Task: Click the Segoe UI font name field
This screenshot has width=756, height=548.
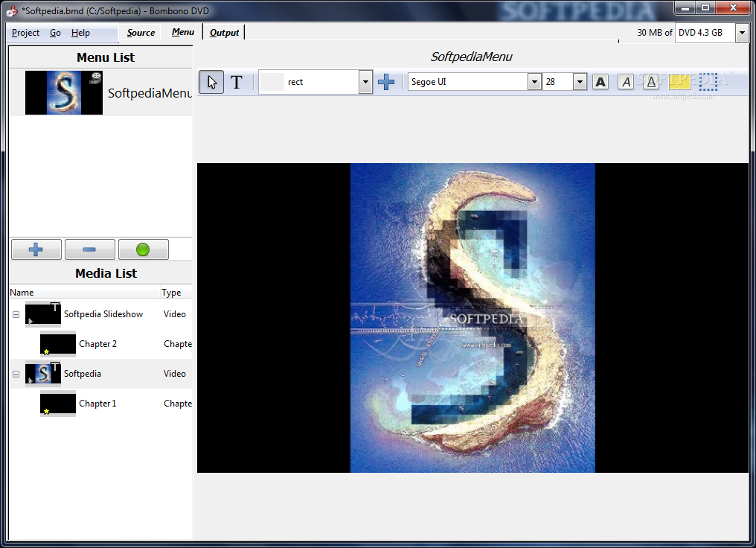Action: 468,82
